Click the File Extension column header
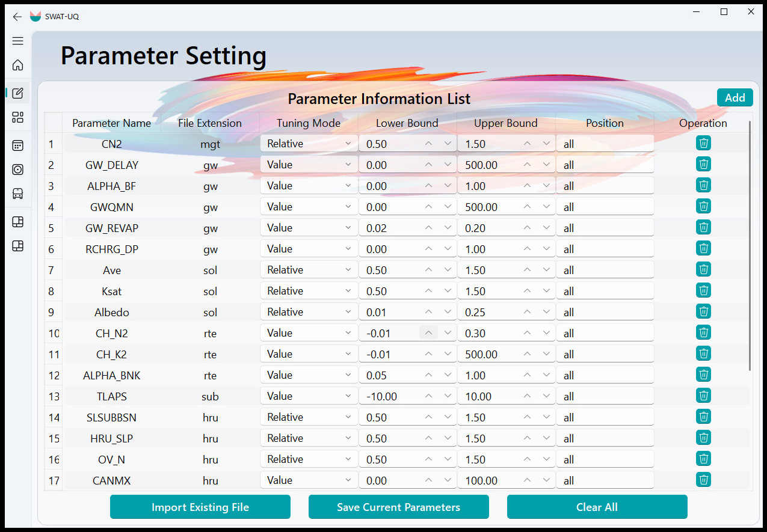This screenshot has width=767, height=532. [210, 123]
